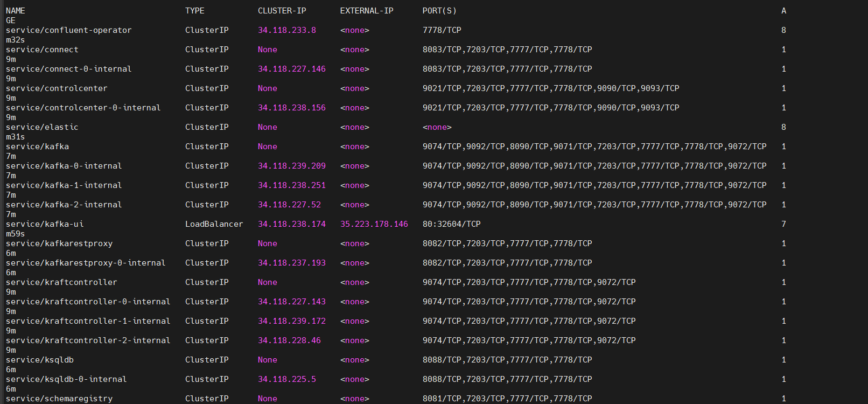The width and height of the screenshot is (868, 404).
Task: Click ports list of service/kraftcontroller row
Action: (529, 282)
